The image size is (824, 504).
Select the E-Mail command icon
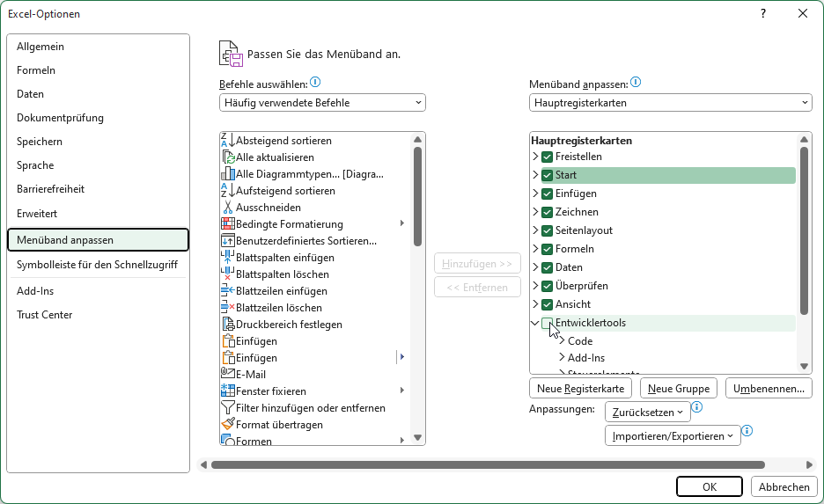[227, 375]
